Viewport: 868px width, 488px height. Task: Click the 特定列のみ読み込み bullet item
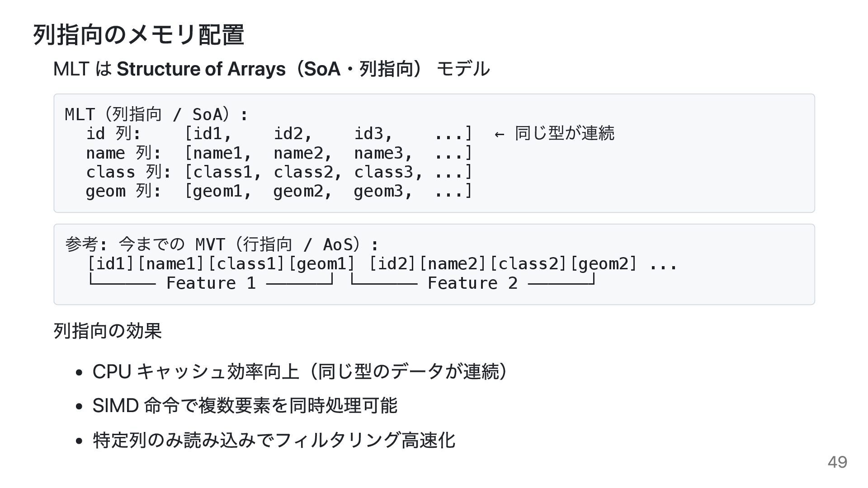click(x=274, y=440)
